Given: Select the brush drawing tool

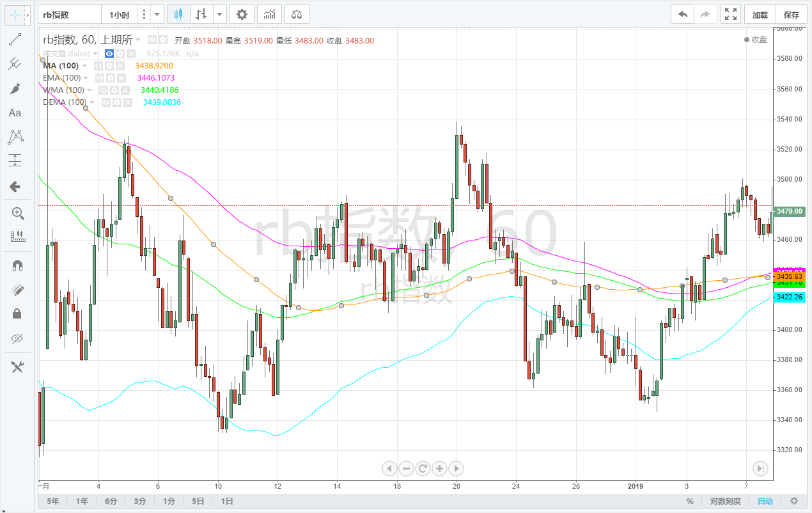Looking at the screenshot, I should [15, 88].
